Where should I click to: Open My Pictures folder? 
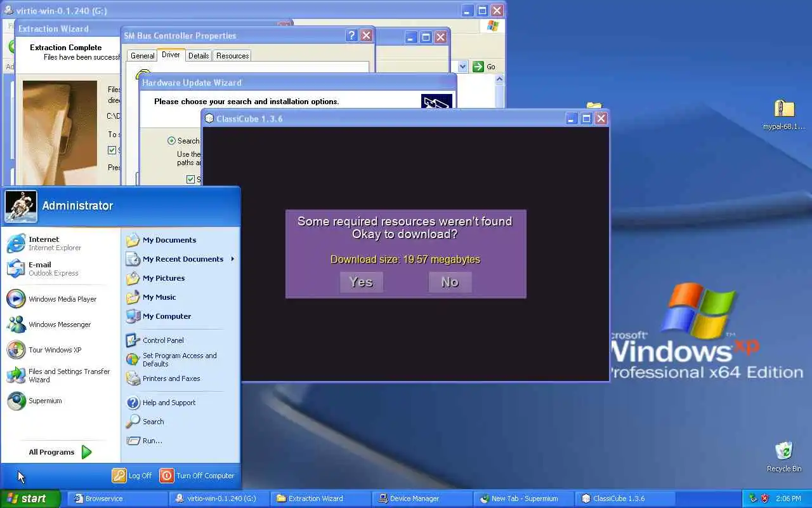[x=180, y=278]
